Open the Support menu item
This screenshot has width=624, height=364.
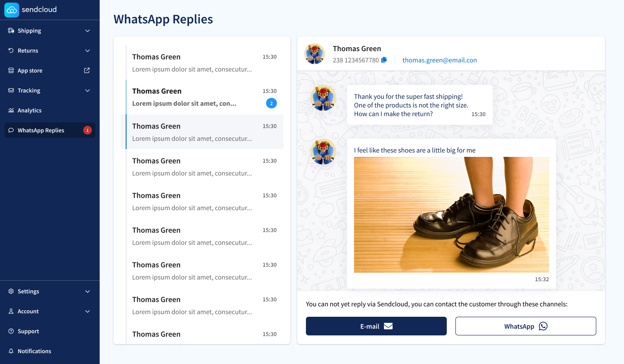pos(50,331)
